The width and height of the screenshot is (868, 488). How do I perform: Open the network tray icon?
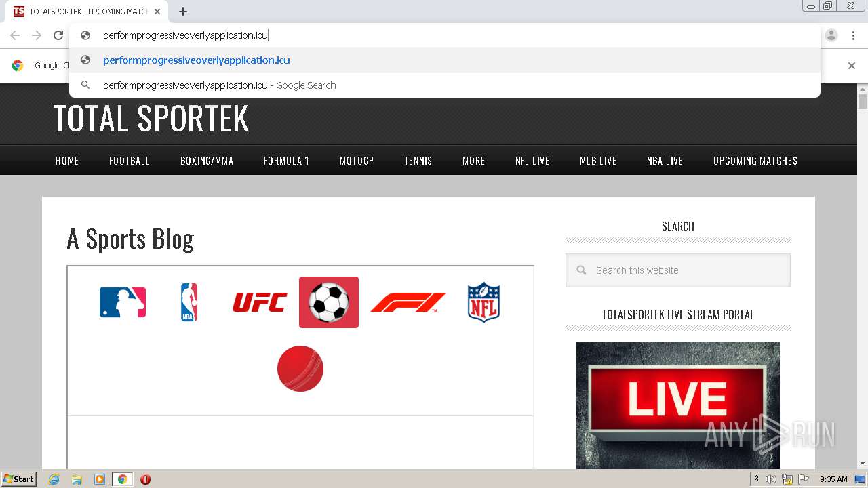(x=787, y=479)
